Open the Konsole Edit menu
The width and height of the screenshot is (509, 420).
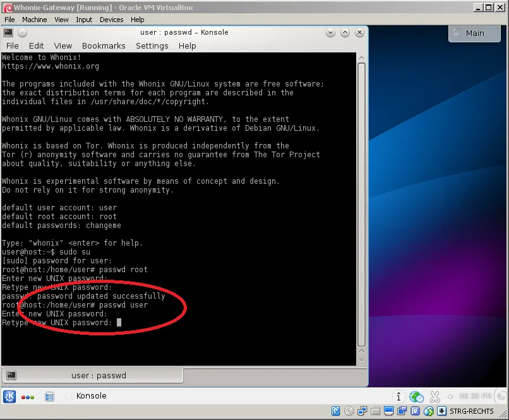click(x=36, y=45)
